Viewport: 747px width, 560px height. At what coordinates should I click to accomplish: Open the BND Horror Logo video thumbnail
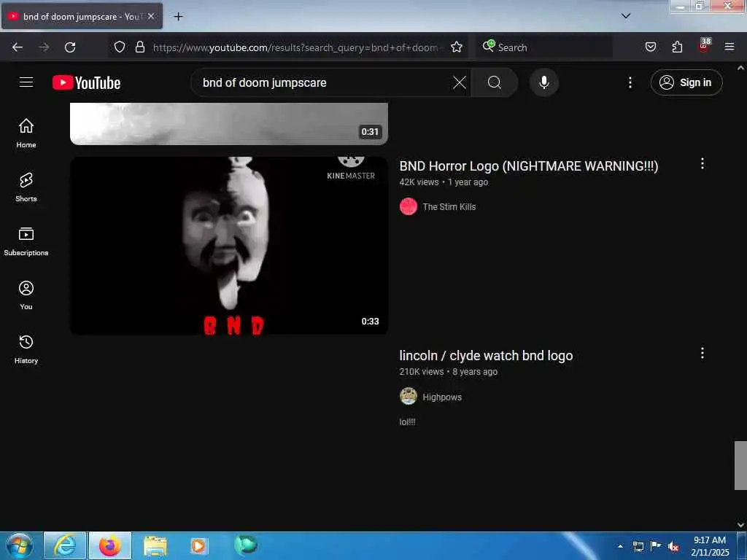coord(228,245)
